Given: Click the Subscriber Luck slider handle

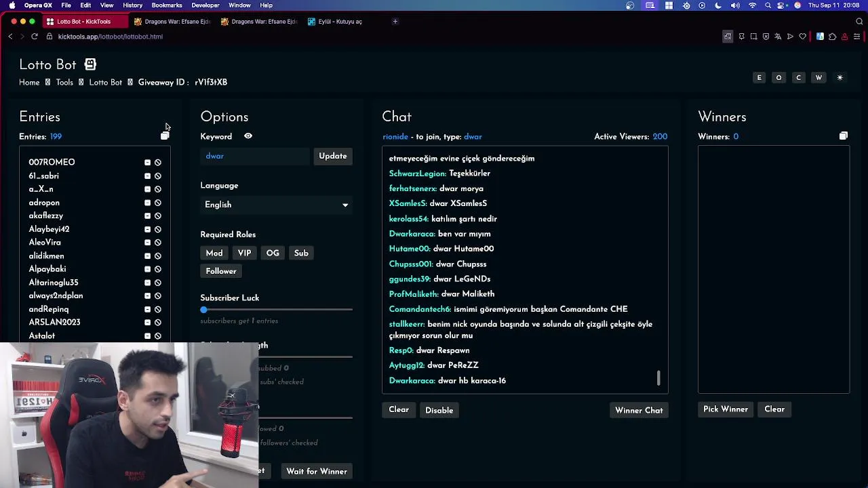Looking at the screenshot, I should [x=203, y=310].
